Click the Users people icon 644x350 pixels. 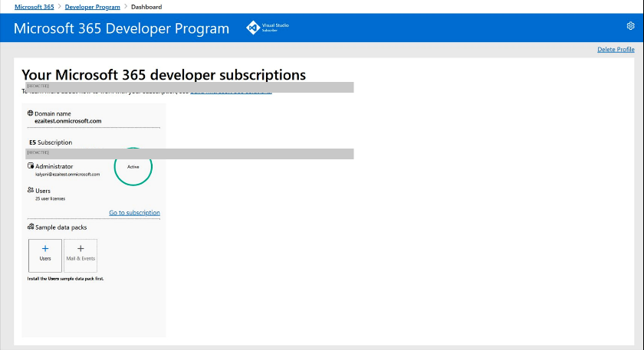click(x=31, y=190)
